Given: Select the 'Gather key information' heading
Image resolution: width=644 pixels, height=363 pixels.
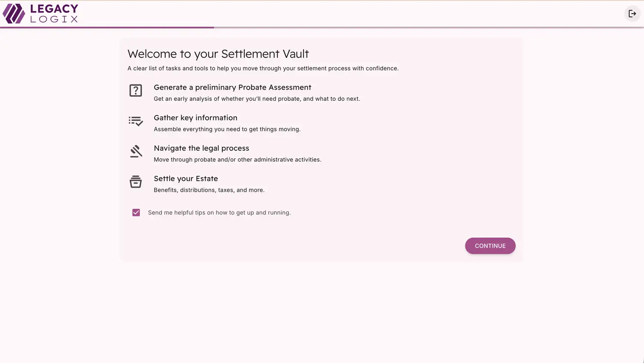Looking at the screenshot, I should click(x=195, y=118).
